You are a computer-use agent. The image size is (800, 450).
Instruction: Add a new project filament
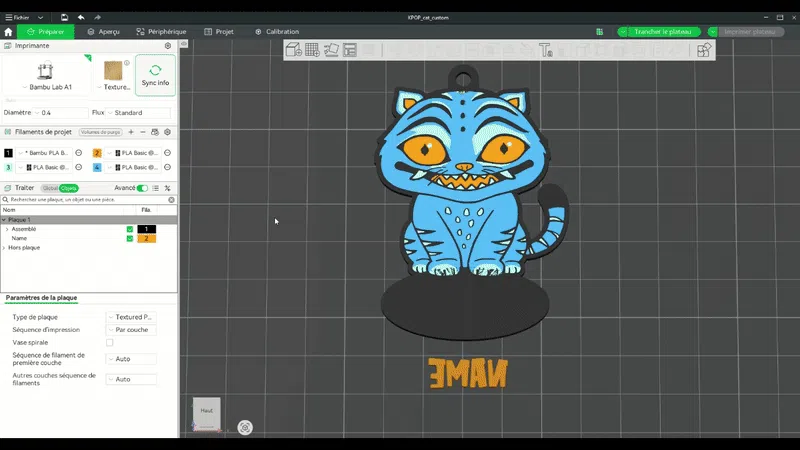click(131, 132)
